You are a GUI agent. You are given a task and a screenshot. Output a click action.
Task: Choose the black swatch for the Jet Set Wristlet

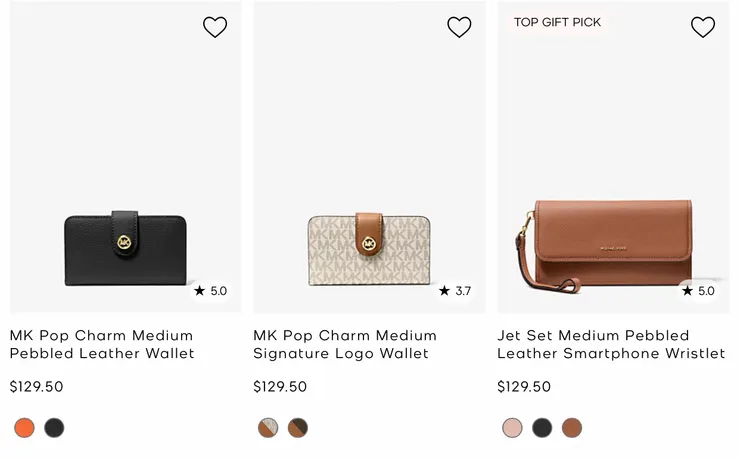click(542, 428)
